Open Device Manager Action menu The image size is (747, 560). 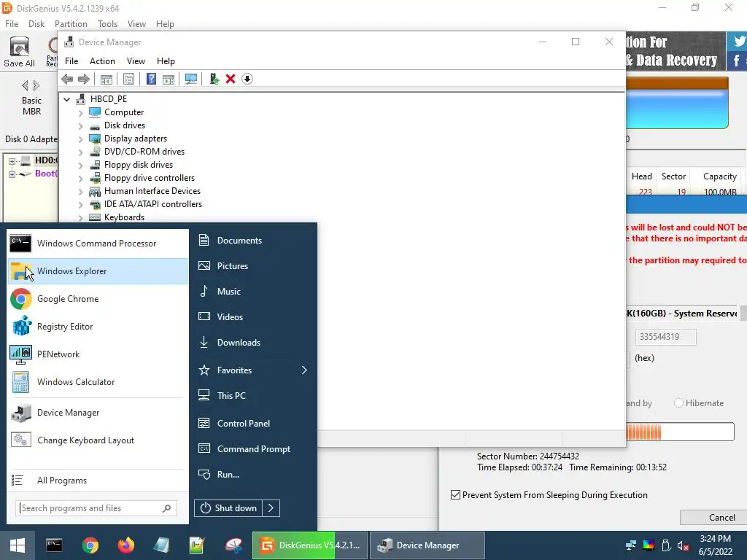click(102, 61)
